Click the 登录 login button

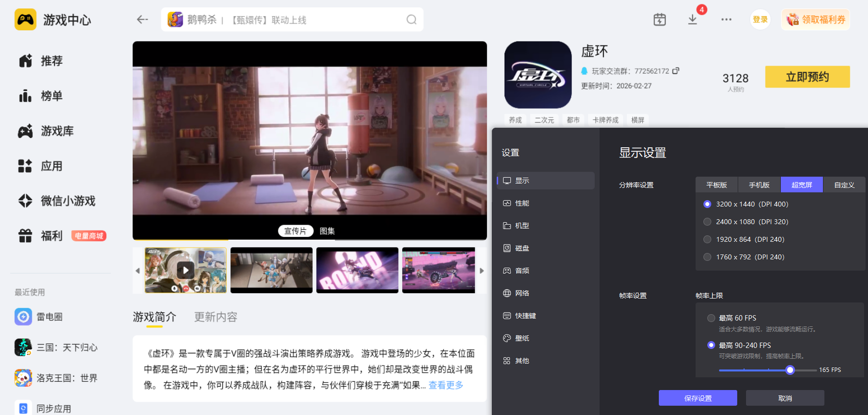(760, 20)
